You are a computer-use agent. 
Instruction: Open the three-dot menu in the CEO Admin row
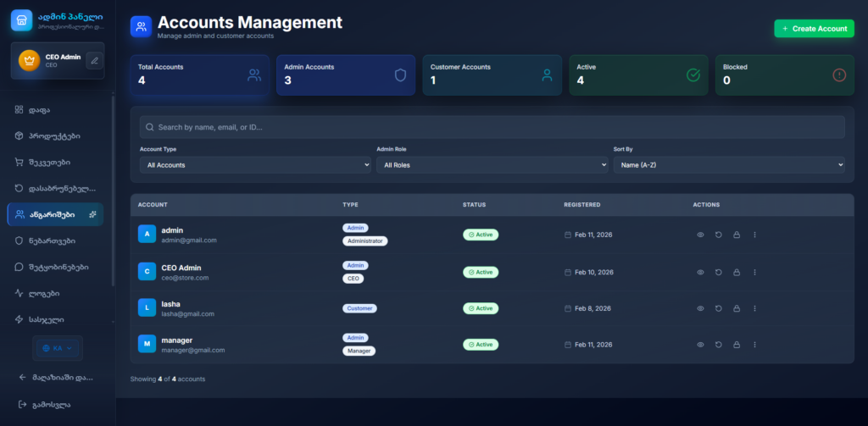coord(754,272)
